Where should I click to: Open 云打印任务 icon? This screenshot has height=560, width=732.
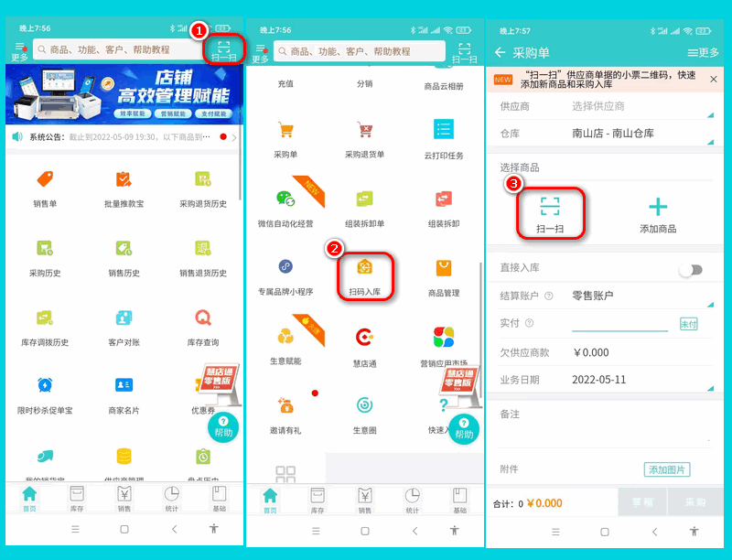tap(444, 131)
